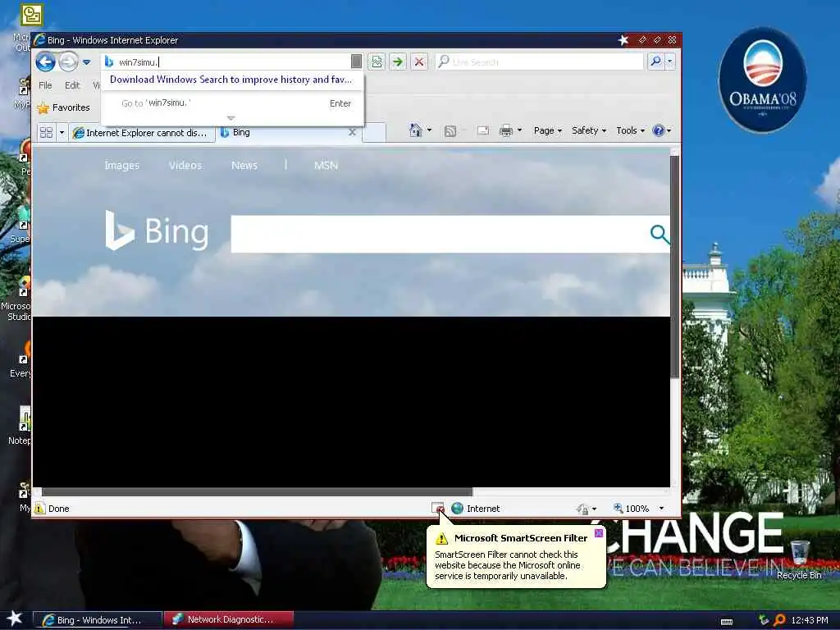Switch to Network Diagnostic taskbar button
Image resolution: width=840 pixels, height=630 pixels.
point(229,619)
